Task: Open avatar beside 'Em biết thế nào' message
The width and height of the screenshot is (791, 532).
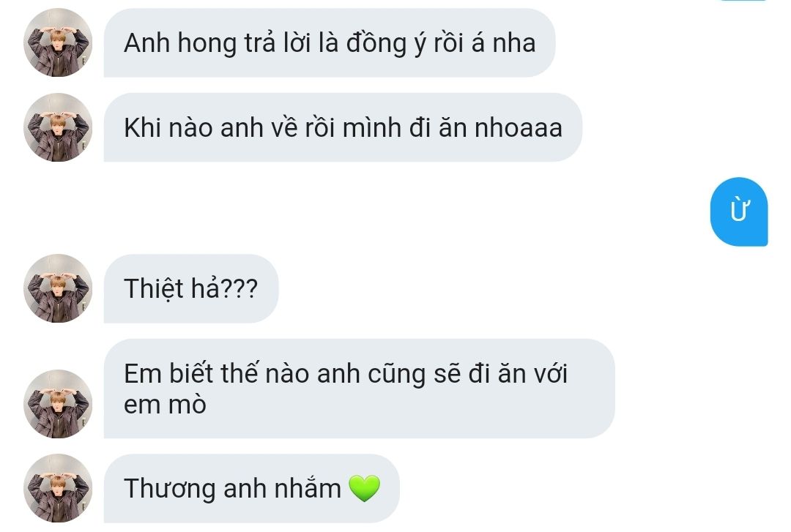Action: click(x=58, y=403)
